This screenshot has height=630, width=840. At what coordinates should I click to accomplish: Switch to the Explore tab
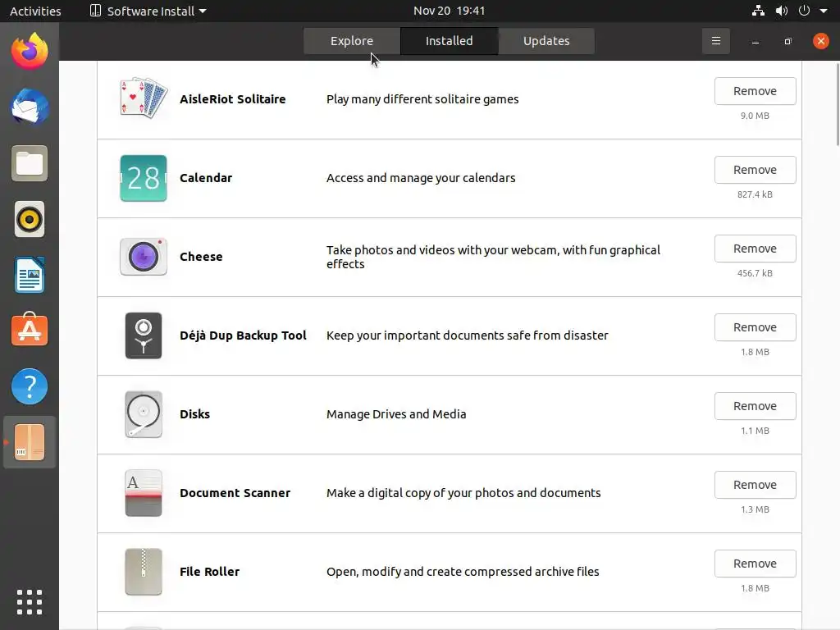pyautogui.click(x=352, y=41)
